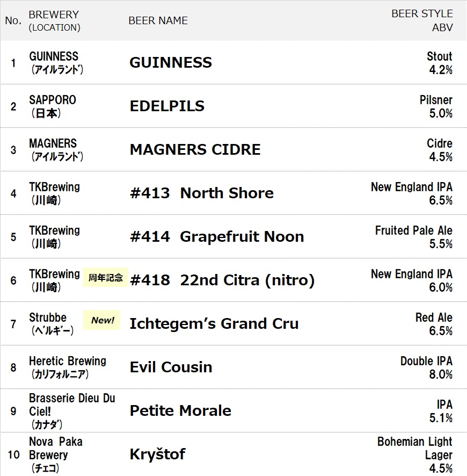
Task: Click the BEER NAME column header
Action: pos(158,20)
